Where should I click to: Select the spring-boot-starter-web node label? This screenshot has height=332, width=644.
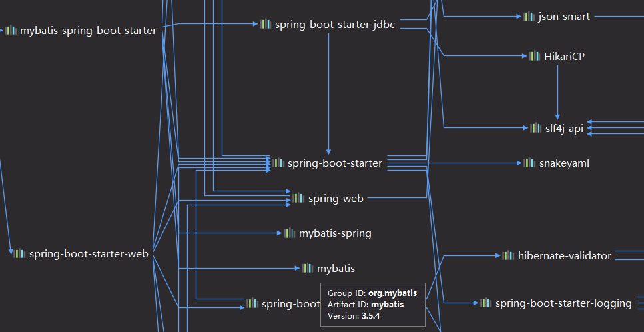[89, 254]
